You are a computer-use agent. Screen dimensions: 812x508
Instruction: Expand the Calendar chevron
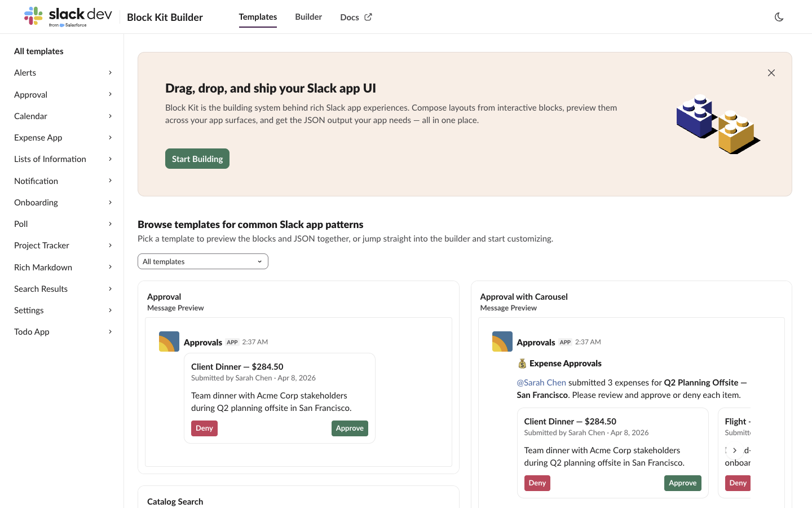tap(111, 116)
